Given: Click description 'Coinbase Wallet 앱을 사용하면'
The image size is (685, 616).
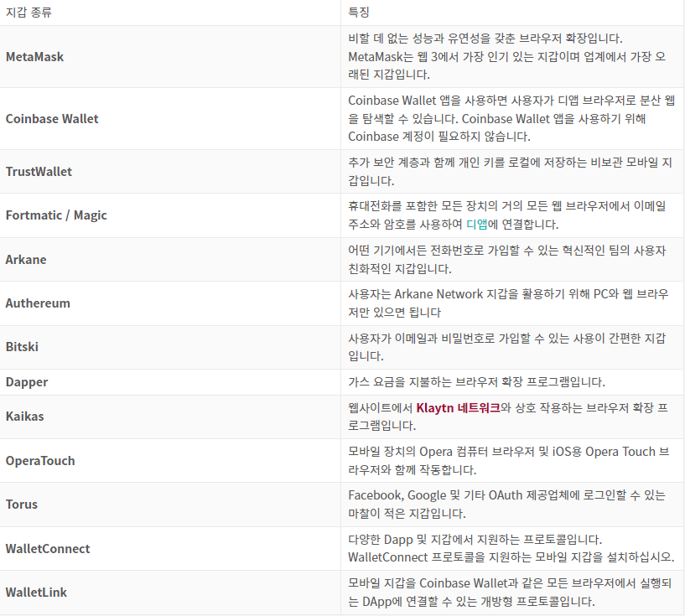Looking at the screenshot, I should click(511, 119).
